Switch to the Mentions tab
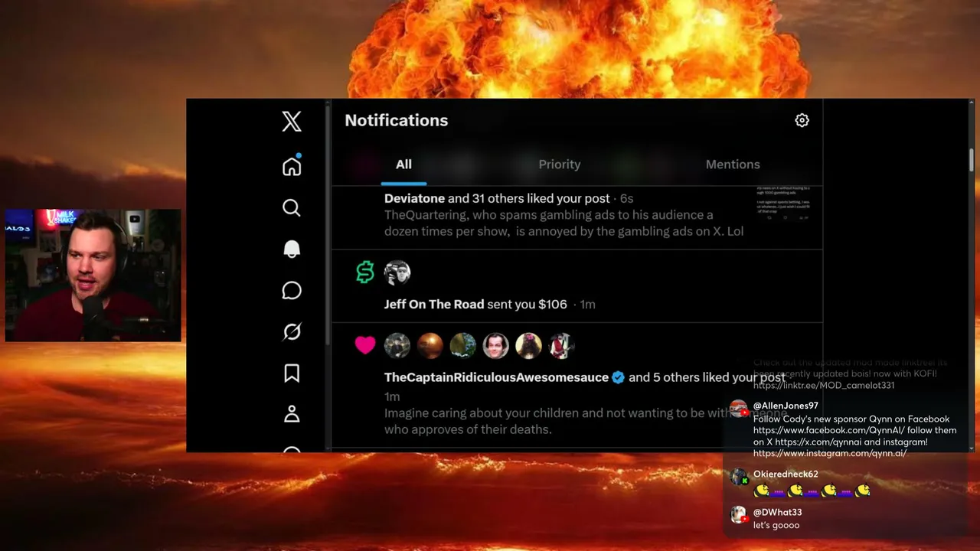 coord(733,164)
